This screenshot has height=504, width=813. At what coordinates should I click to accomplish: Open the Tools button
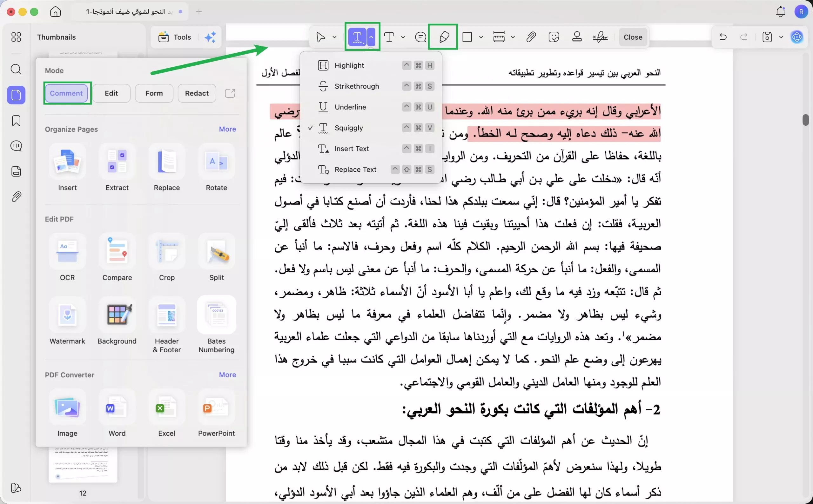[x=175, y=37]
